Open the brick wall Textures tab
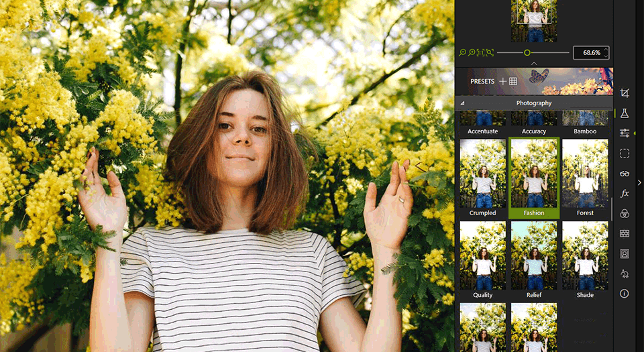The height and width of the screenshot is (352, 644). (625, 233)
